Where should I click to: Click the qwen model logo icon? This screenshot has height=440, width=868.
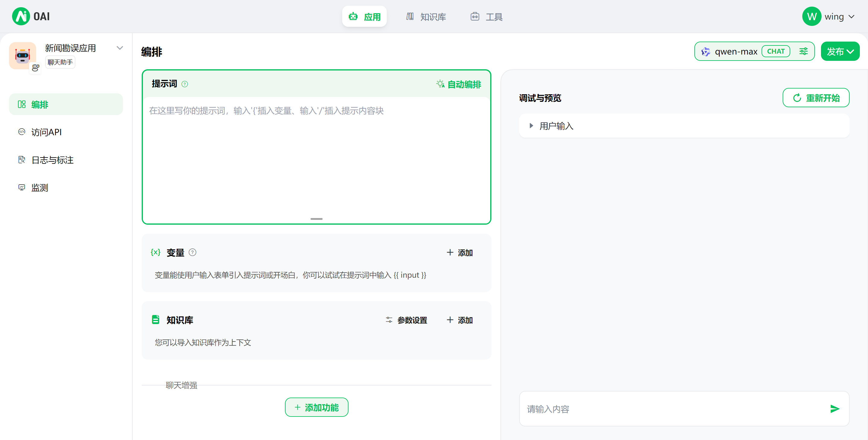pyautogui.click(x=705, y=51)
